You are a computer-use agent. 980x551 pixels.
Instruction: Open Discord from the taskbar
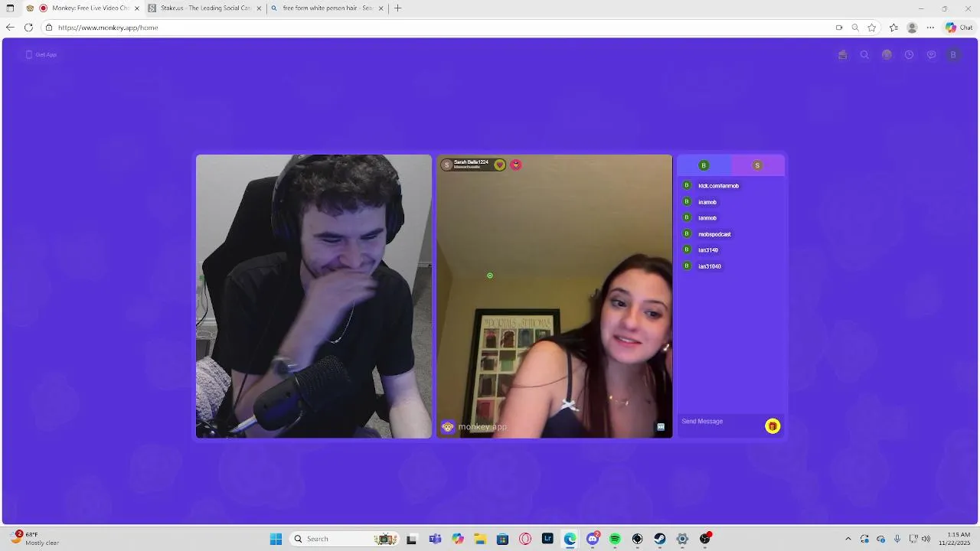coord(593,539)
